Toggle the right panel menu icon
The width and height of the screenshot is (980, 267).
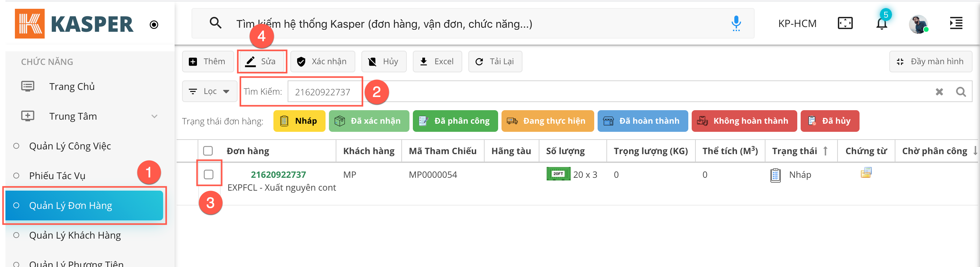pyautogui.click(x=956, y=24)
